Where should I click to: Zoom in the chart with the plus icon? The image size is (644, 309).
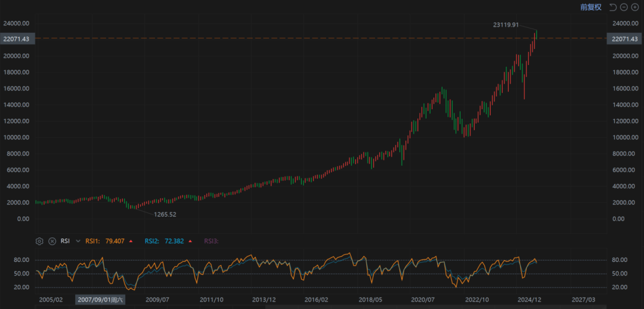pos(634,7)
